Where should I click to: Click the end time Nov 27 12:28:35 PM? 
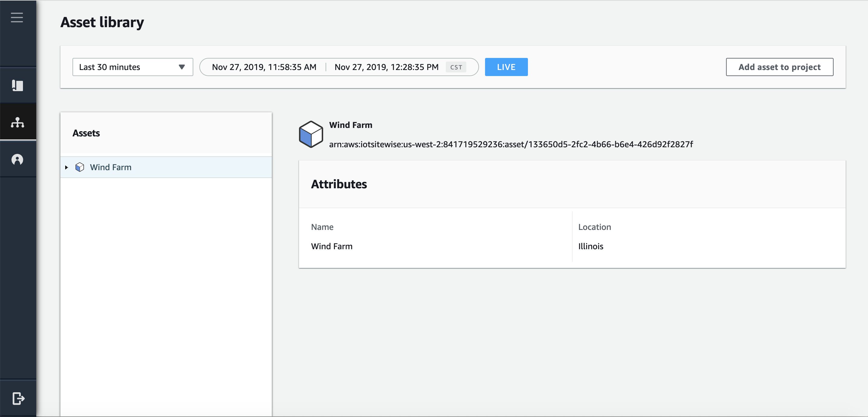point(386,67)
